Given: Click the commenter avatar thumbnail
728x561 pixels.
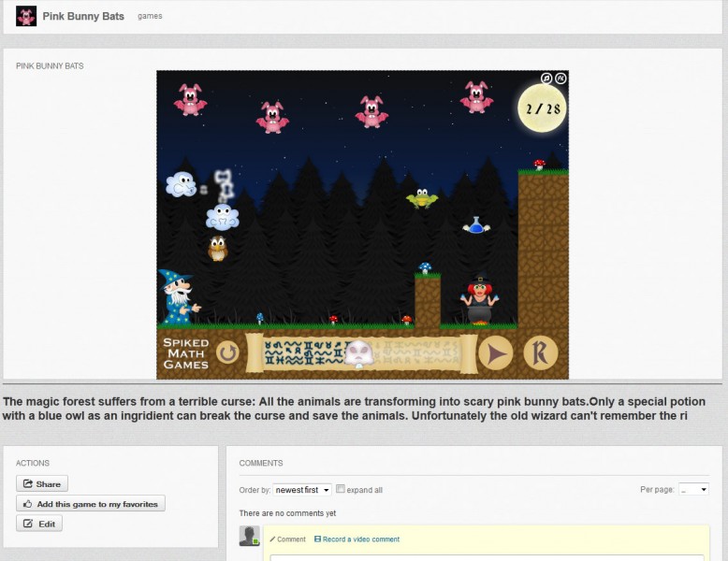Looking at the screenshot, I should [249, 536].
